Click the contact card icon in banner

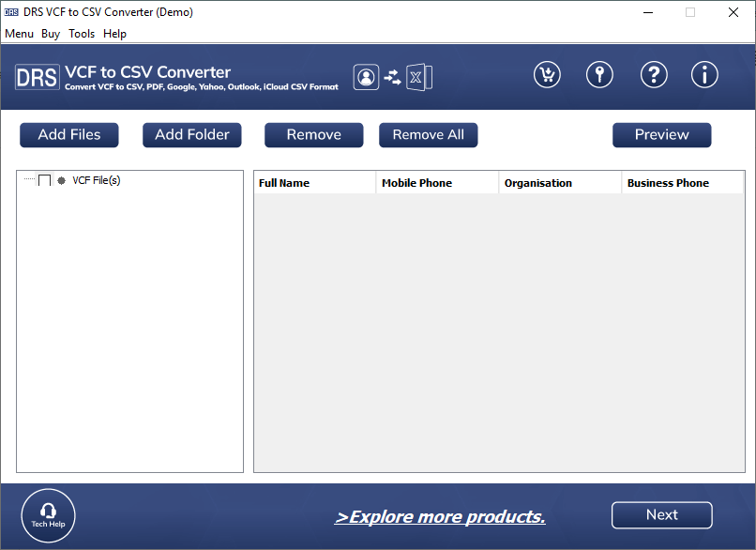pos(366,77)
